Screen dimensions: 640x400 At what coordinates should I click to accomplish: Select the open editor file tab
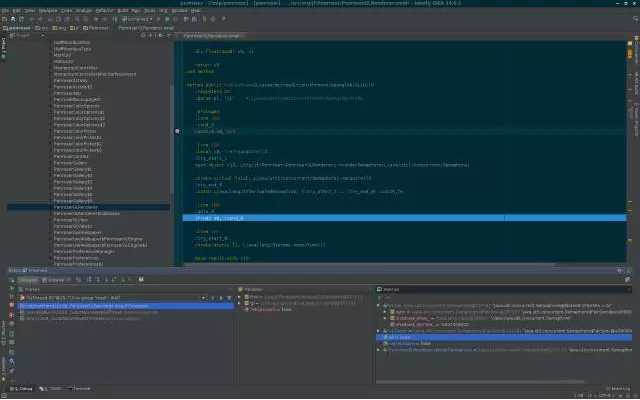[211, 36]
